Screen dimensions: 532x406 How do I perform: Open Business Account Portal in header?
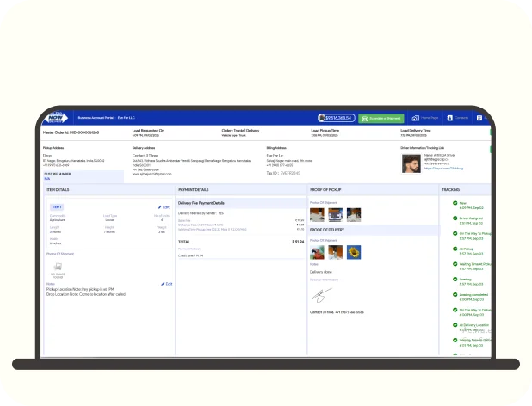[x=95, y=118]
